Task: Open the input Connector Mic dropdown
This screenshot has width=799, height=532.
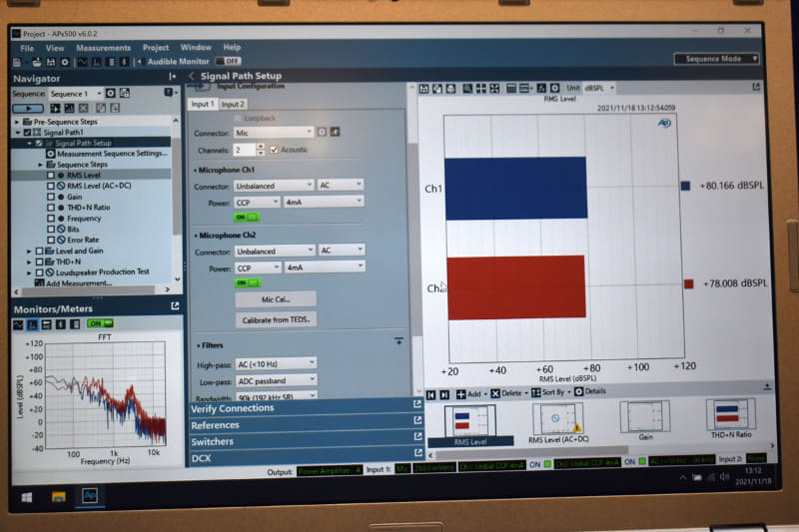Action: coord(273,133)
